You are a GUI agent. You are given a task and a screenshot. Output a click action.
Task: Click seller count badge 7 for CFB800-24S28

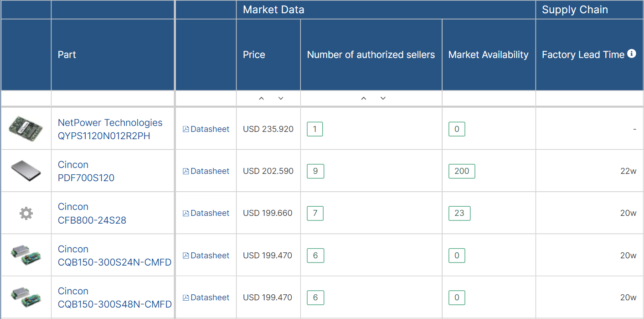point(315,213)
